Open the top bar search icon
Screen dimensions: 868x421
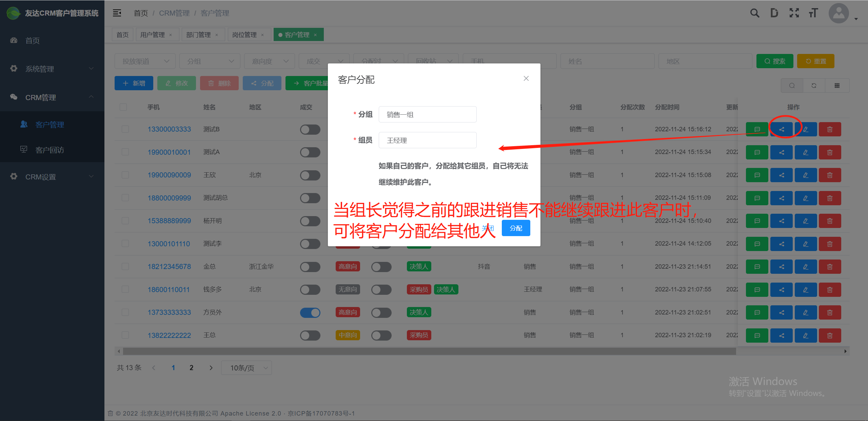tap(755, 13)
